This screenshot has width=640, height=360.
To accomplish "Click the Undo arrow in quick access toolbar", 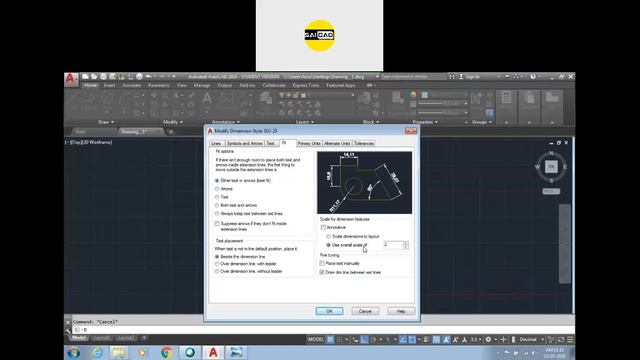I will click(x=149, y=76).
